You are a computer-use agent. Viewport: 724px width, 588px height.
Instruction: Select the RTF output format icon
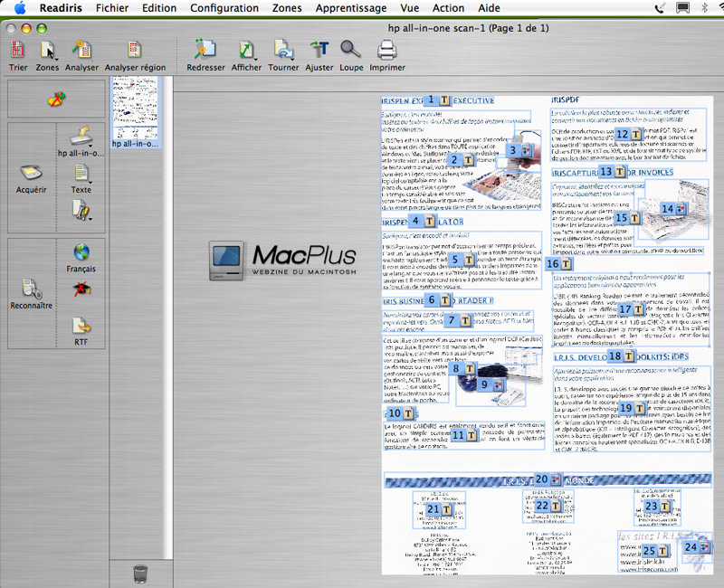[x=81, y=326]
